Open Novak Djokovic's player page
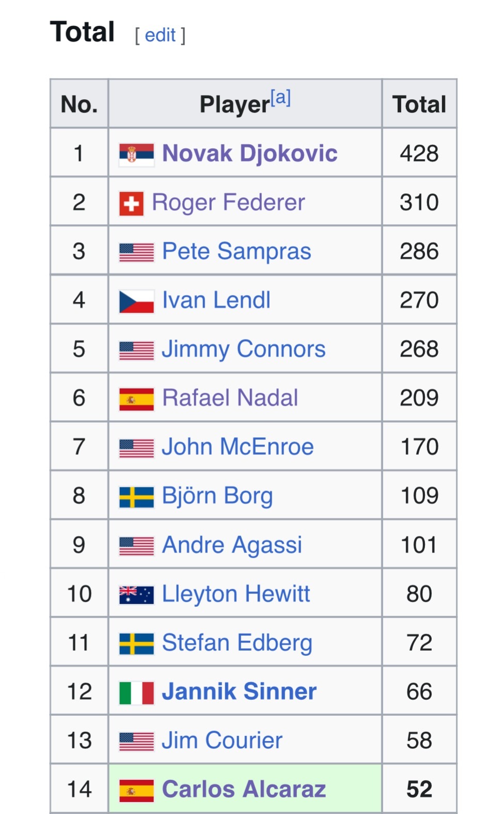The height and width of the screenshot is (814, 504). (249, 153)
